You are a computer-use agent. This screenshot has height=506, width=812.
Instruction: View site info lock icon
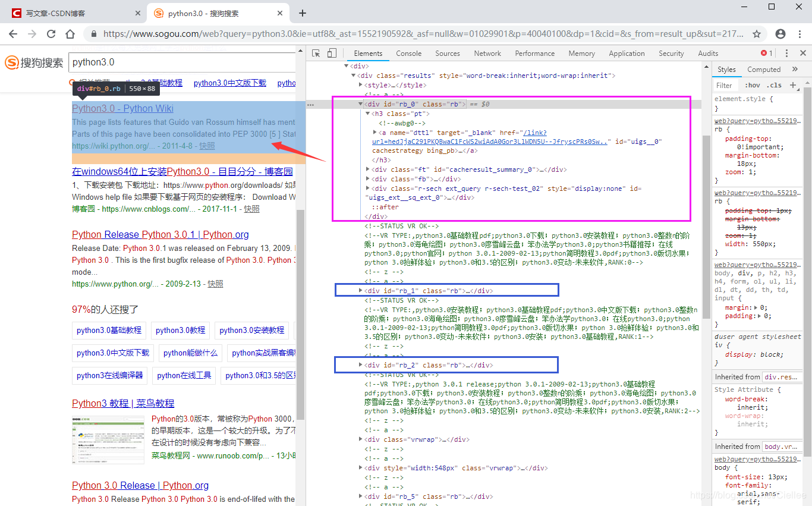click(x=93, y=34)
